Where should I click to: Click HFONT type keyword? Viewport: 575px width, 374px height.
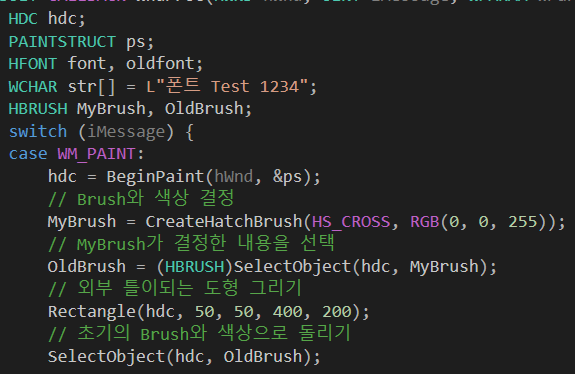pyautogui.click(x=33, y=64)
